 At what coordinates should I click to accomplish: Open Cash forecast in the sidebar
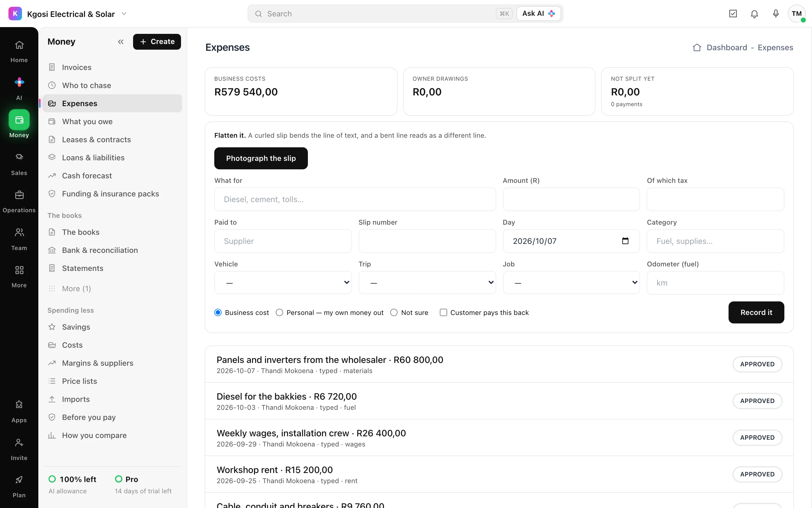(x=112, y=176)
